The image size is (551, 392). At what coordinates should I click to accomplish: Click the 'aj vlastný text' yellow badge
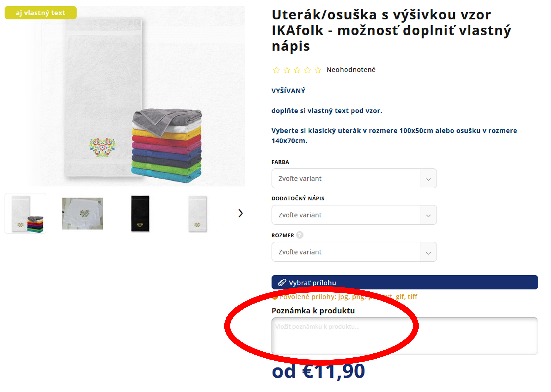click(x=41, y=12)
